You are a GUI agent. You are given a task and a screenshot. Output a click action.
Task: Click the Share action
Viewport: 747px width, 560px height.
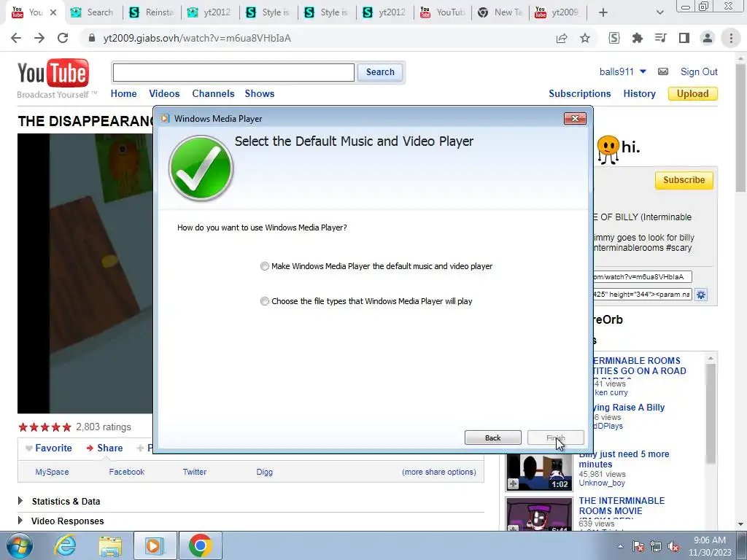[x=104, y=448]
